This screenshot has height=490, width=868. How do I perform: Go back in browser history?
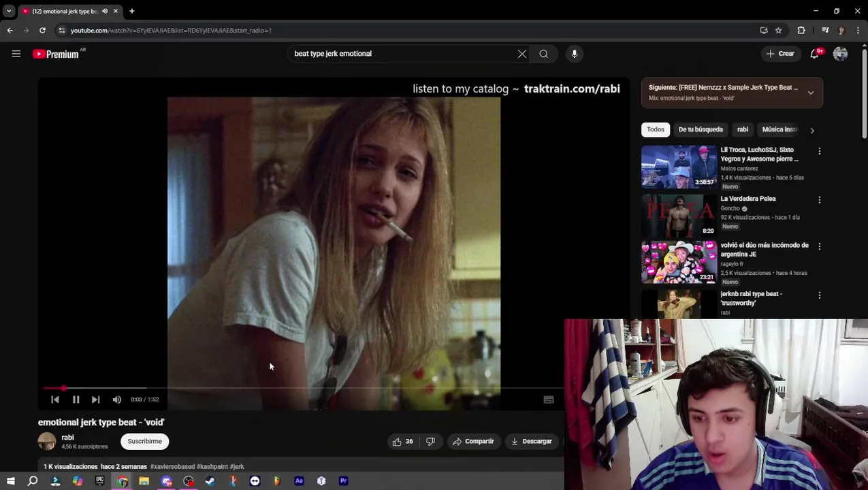click(x=10, y=30)
